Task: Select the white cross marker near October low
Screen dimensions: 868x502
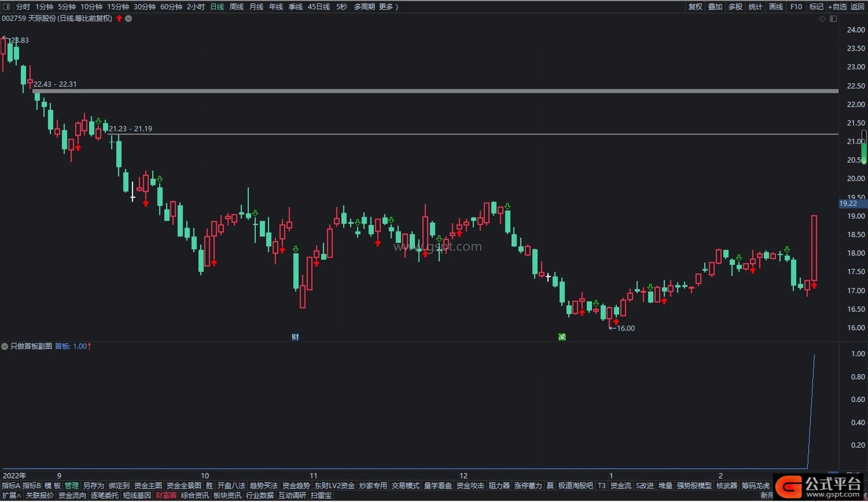Action: tap(132, 197)
